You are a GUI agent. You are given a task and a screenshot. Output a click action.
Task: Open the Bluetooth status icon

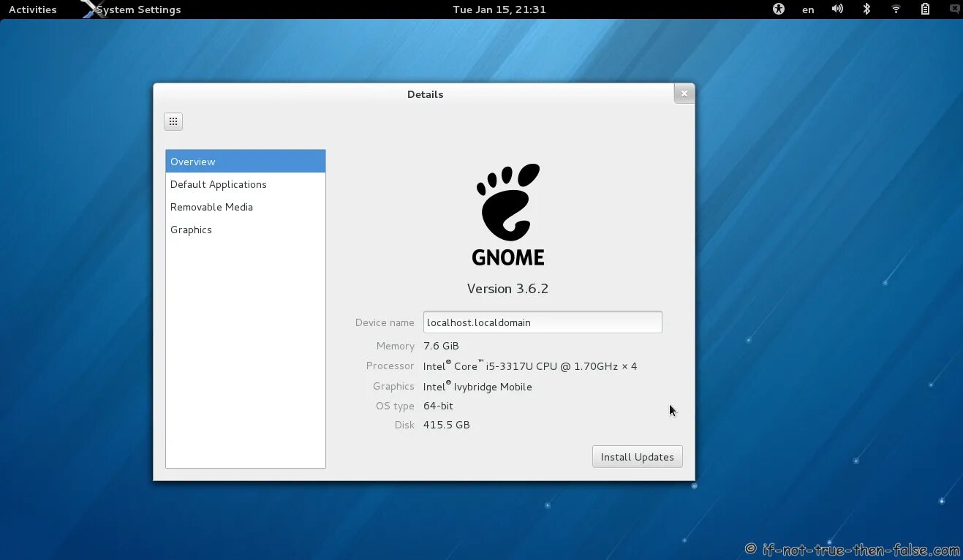pos(866,10)
